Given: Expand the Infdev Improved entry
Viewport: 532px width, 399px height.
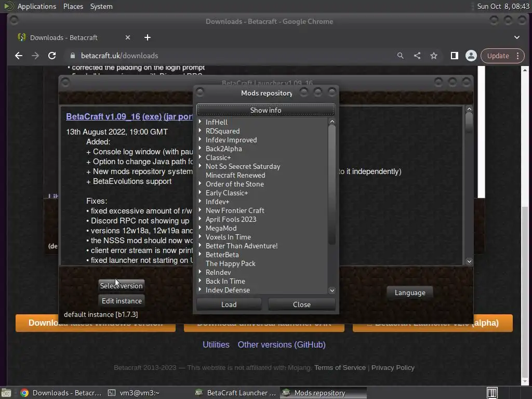Looking at the screenshot, I should click(x=200, y=139).
